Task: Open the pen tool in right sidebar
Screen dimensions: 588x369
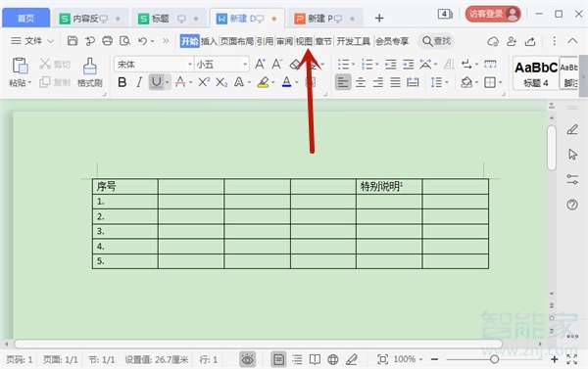Action: tap(572, 129)
